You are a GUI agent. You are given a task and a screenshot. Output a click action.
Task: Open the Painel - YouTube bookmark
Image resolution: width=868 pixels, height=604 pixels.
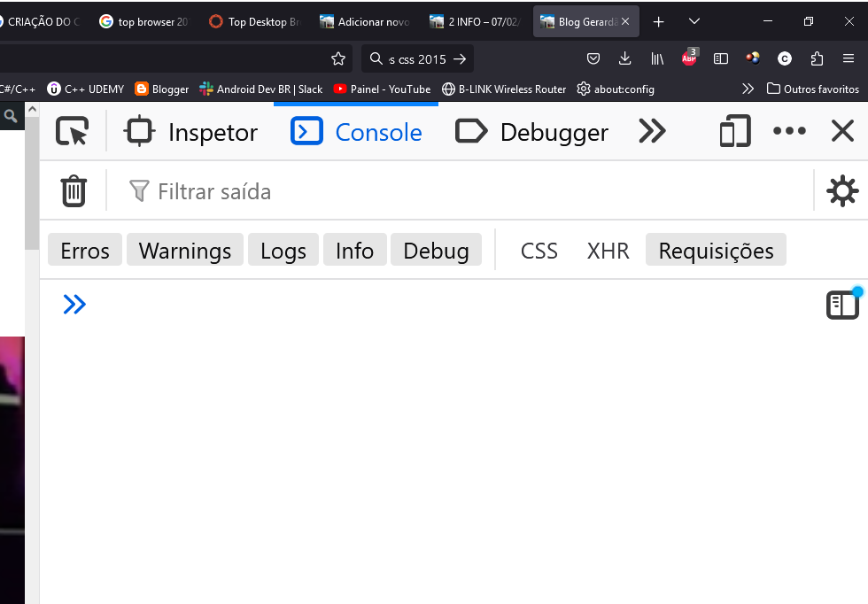(x=382, y=89)
